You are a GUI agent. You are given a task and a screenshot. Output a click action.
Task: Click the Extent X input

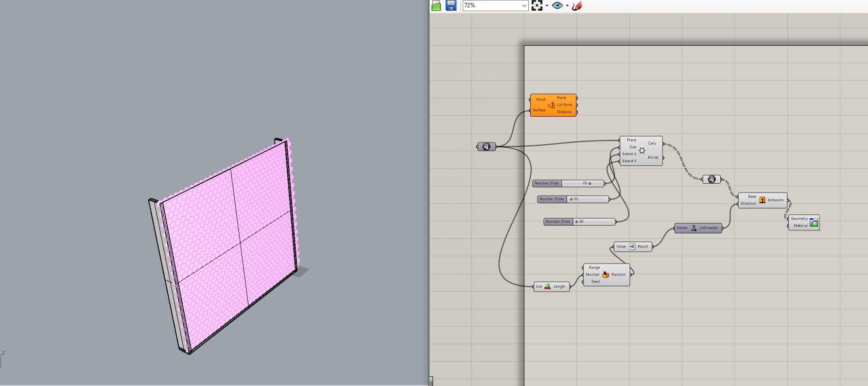(629, 154)
